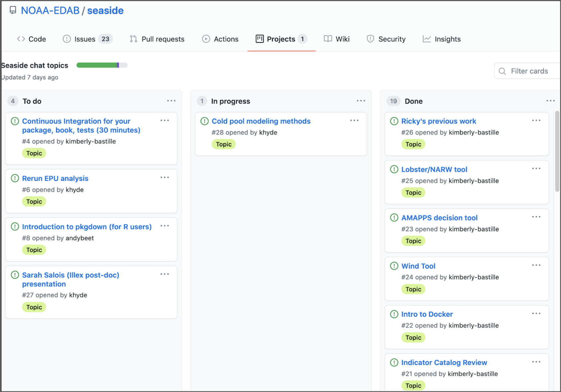The width and height of the screenshot is (561, 392).
Task: Open card menu for Indicator Catalog Review
Action: 536,361
